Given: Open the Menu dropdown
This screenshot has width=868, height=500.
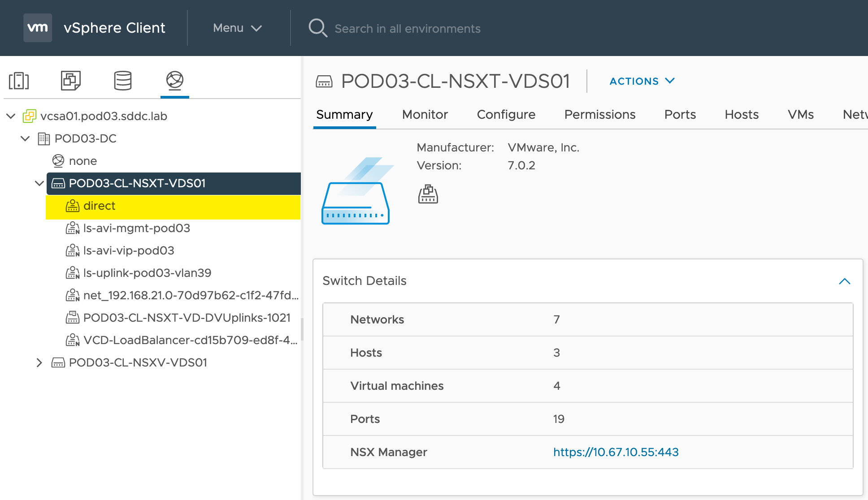Looking at the screenshot, I should click(237, 28).
